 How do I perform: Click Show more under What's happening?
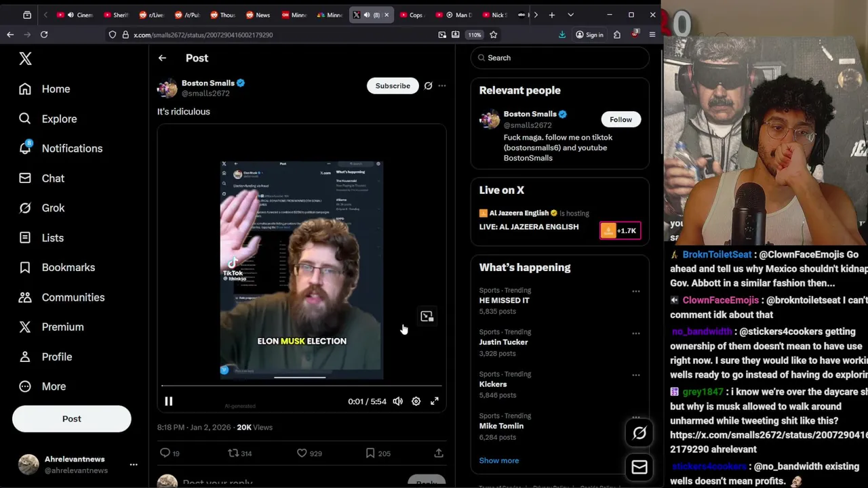499,461
